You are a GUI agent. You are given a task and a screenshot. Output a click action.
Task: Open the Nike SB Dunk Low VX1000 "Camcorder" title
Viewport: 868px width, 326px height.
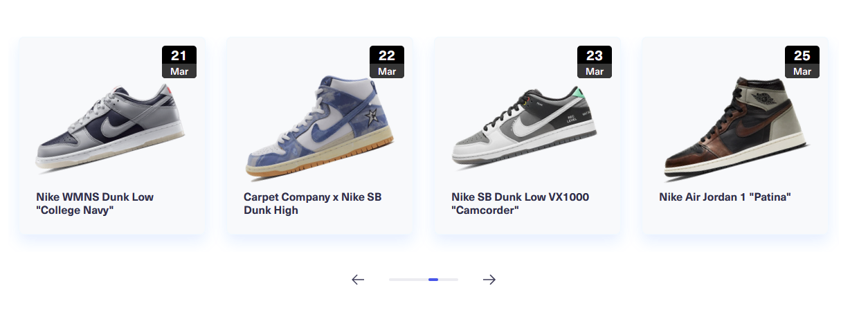[x=520, y=203]
